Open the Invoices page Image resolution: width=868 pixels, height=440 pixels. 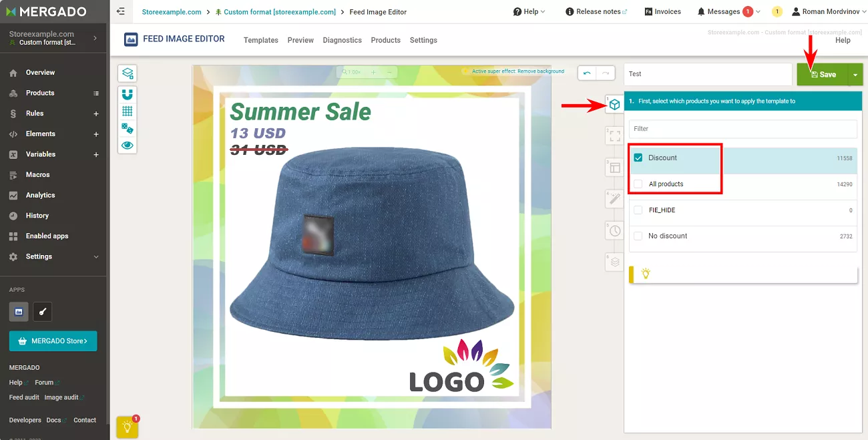point(663,11)
